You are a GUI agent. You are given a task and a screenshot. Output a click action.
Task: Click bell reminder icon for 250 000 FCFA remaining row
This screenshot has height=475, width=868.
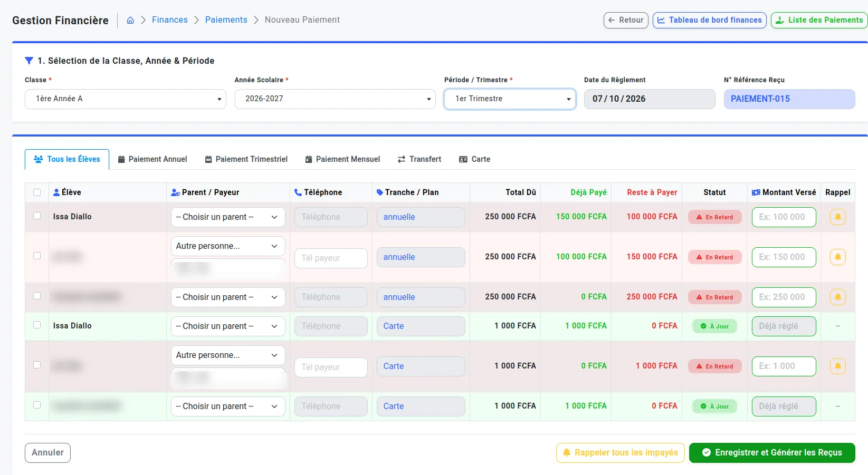point(838,297)
